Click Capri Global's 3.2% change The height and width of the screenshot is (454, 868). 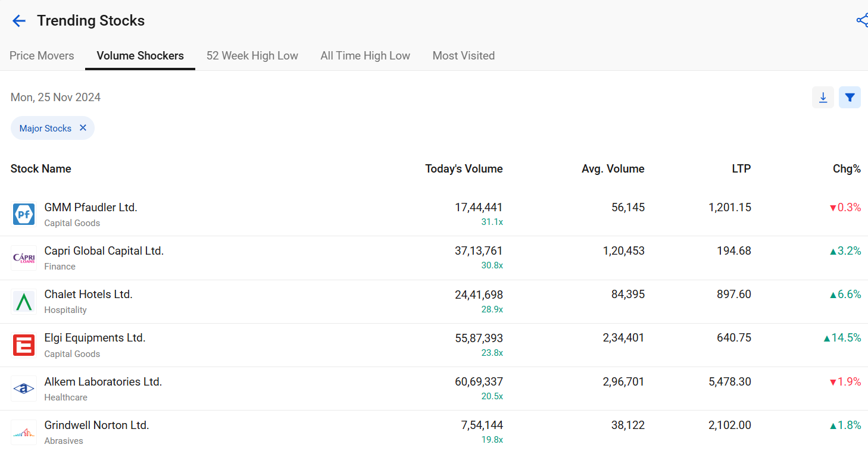point(845,251)
